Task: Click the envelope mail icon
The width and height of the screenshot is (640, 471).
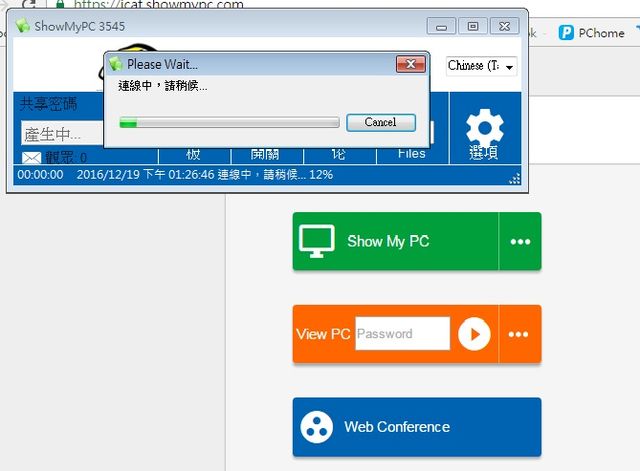Action: [x=31, y=158]
